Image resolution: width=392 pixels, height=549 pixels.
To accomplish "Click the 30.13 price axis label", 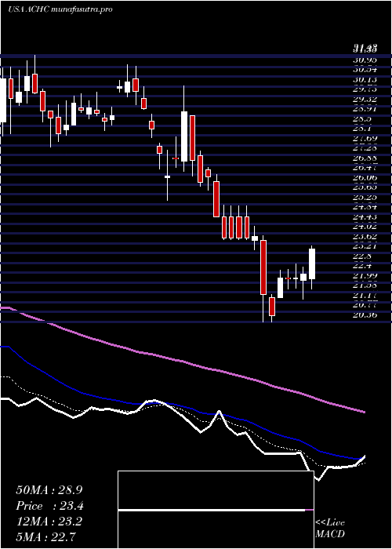I will 365,80.
